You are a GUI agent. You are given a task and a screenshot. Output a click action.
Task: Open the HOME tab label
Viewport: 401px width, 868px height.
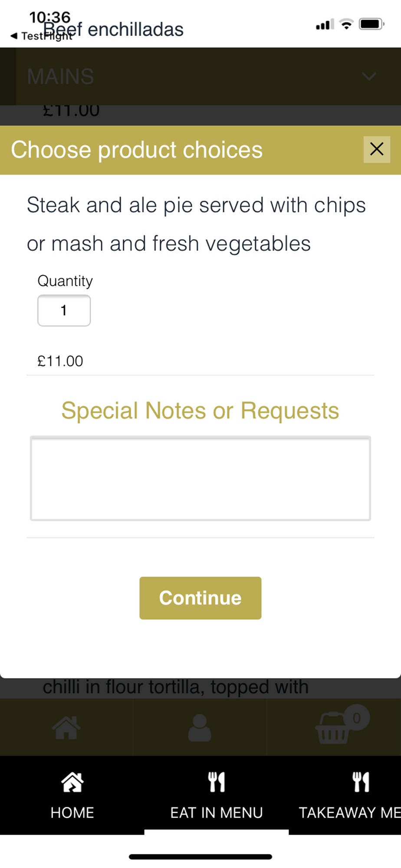[72, 812]
